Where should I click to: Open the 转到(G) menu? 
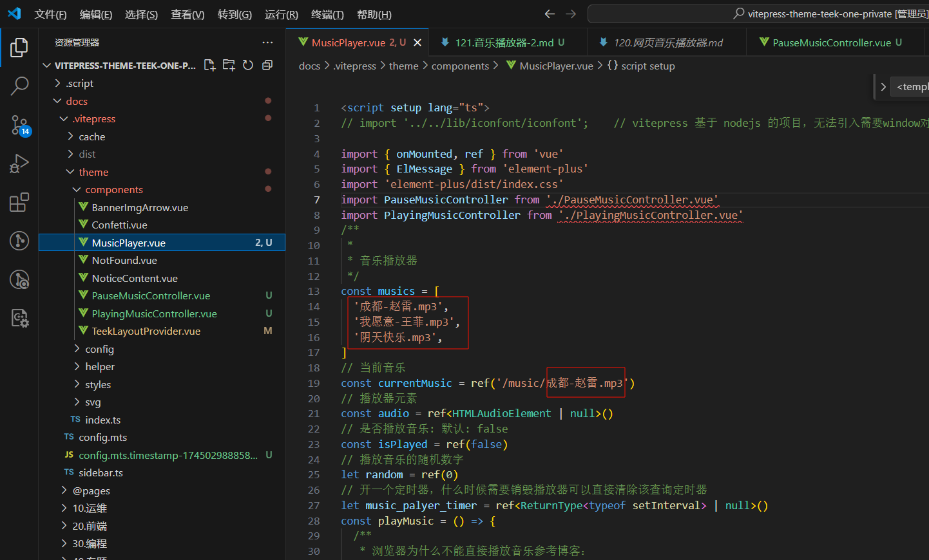[235, 14]
